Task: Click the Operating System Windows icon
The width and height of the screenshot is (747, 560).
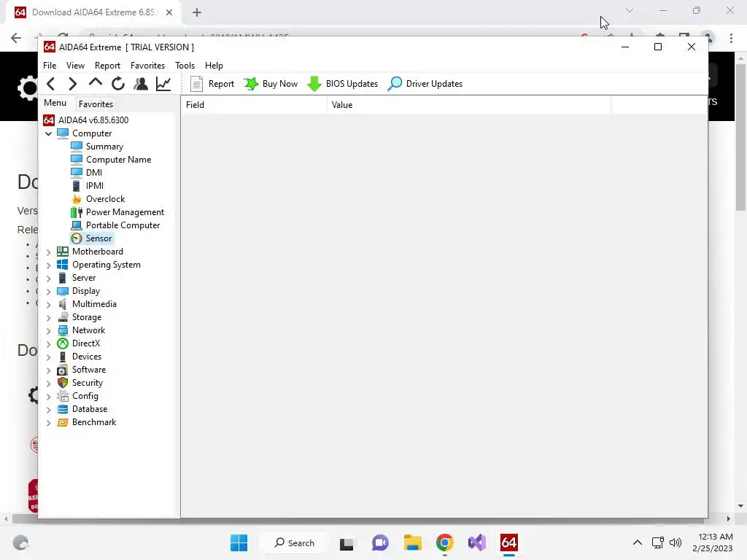Action: 63,265
